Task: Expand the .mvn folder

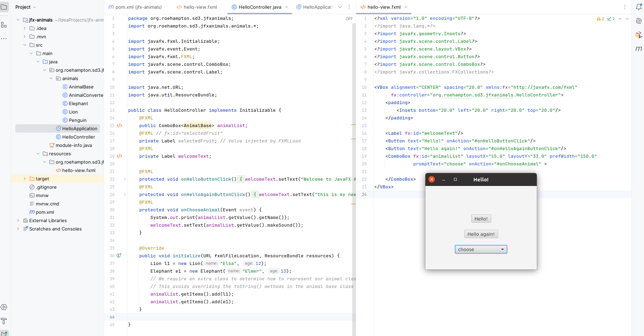Action: [25, 37]
